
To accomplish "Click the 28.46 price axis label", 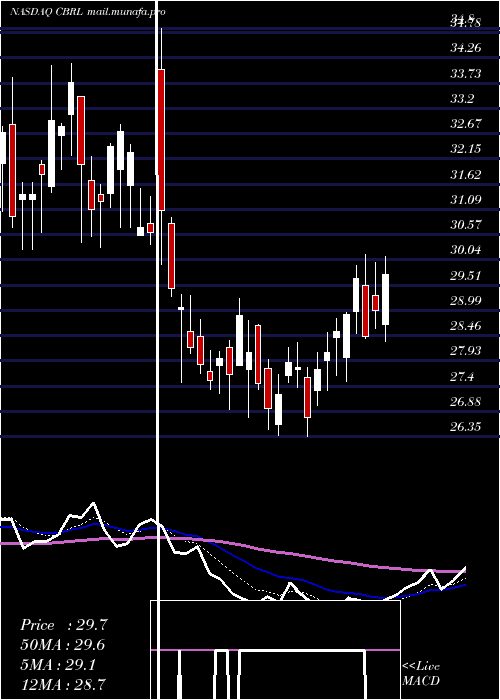I will (466, 326).
